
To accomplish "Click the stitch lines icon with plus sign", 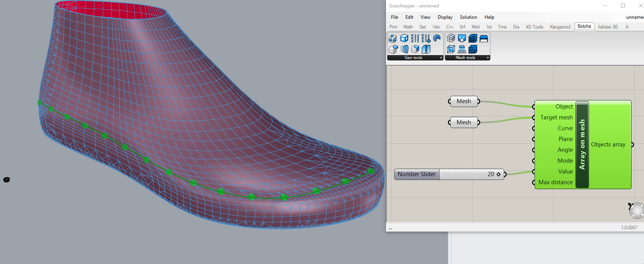I will pos(426,38).
